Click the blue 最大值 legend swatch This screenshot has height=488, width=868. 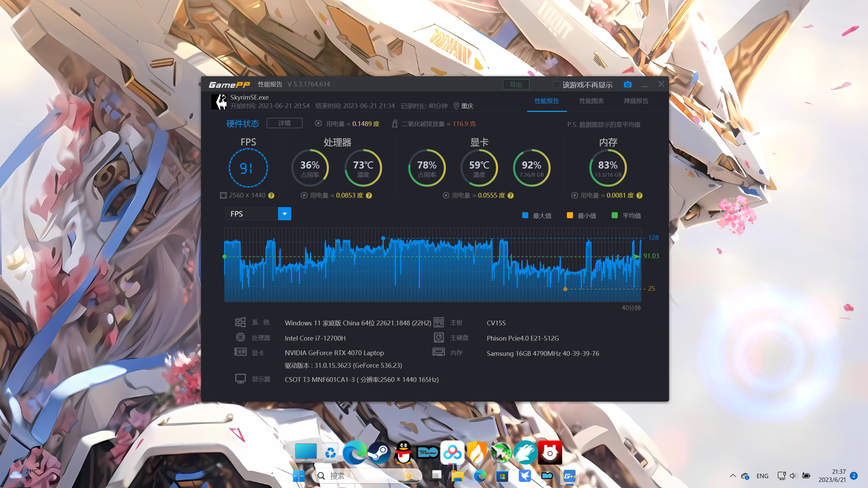point(525,215)
